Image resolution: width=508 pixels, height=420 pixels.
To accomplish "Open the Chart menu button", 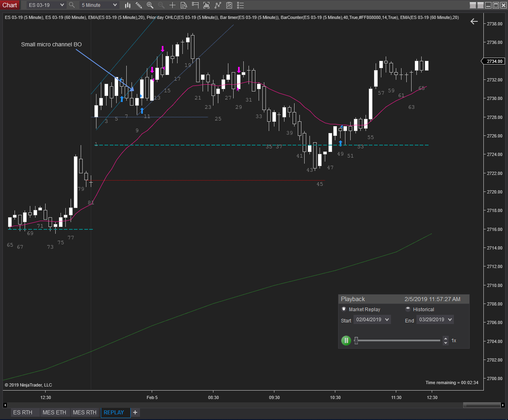I will click(x=10, y=5).
